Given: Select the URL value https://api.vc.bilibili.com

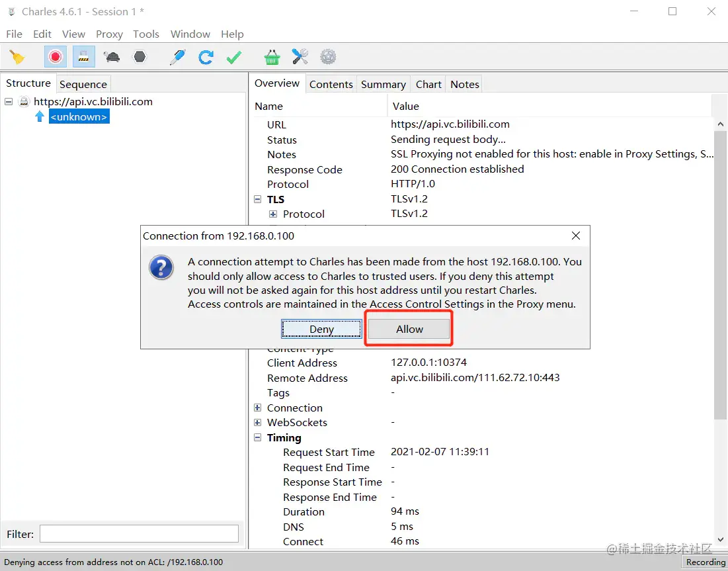Looking at the screenshot, I should 450,124.
